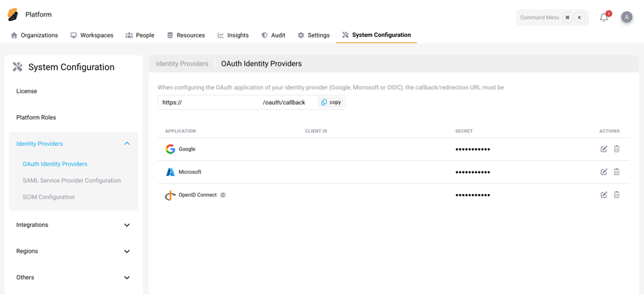Click the Platform logo icon
The width and height of the screenshot is (644, 294).
coord(13,15)
